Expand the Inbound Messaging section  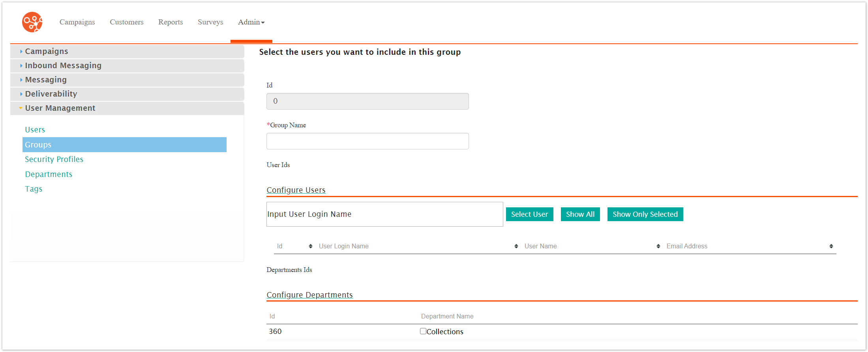63,66
